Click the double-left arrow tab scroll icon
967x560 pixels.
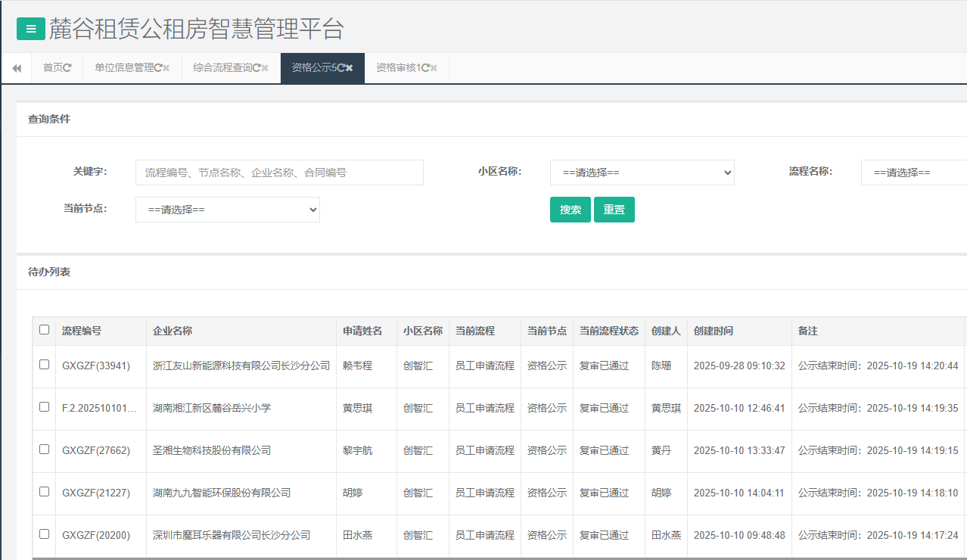[17, 68]
